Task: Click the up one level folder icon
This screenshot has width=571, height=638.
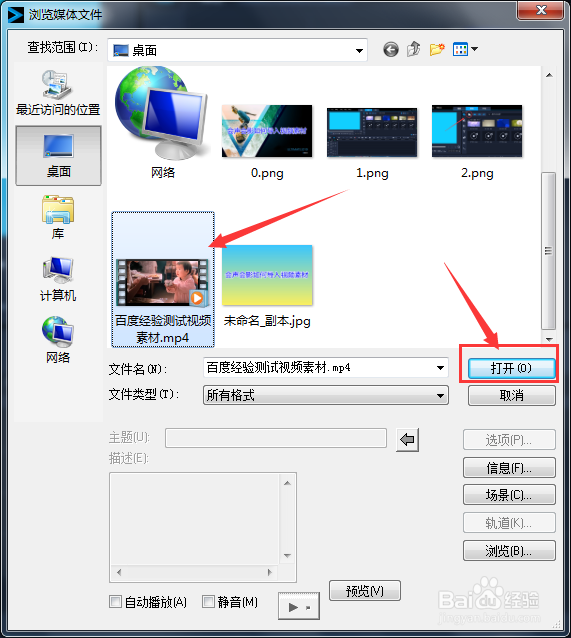Action: coord(413,50)
